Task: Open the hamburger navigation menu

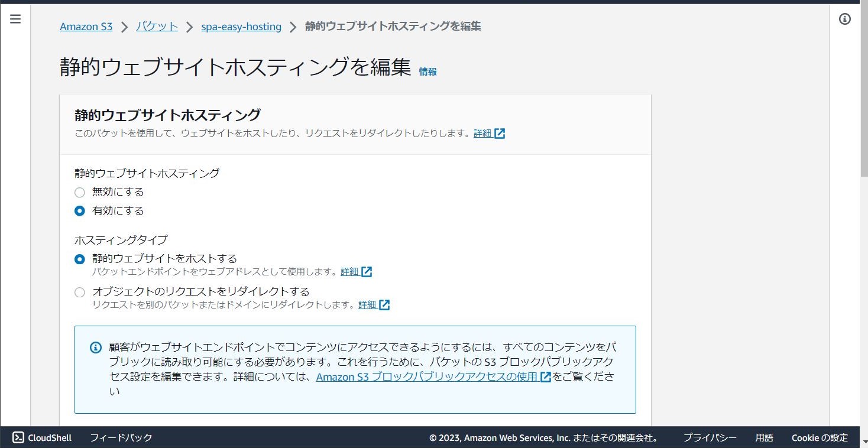Action: (15, 19)
